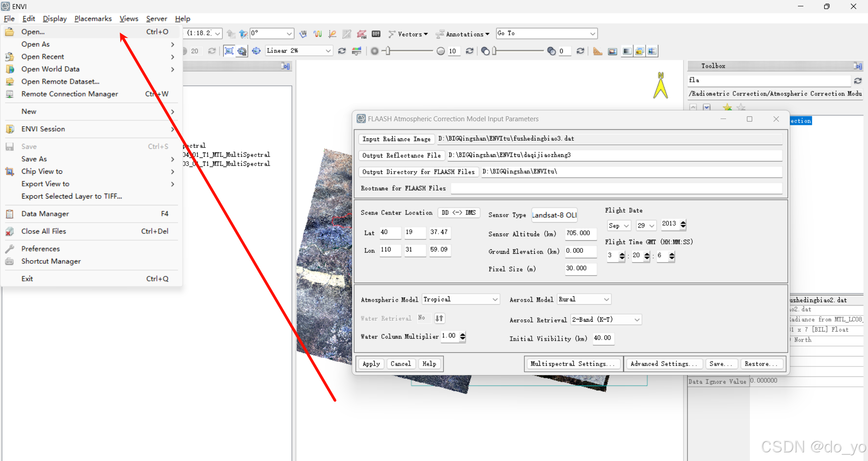Image resolution: width=868 pixels, height=461 pixels.
Task: Click the Flight Date year 2013 stepper
Action: click(x=683, y=224)
